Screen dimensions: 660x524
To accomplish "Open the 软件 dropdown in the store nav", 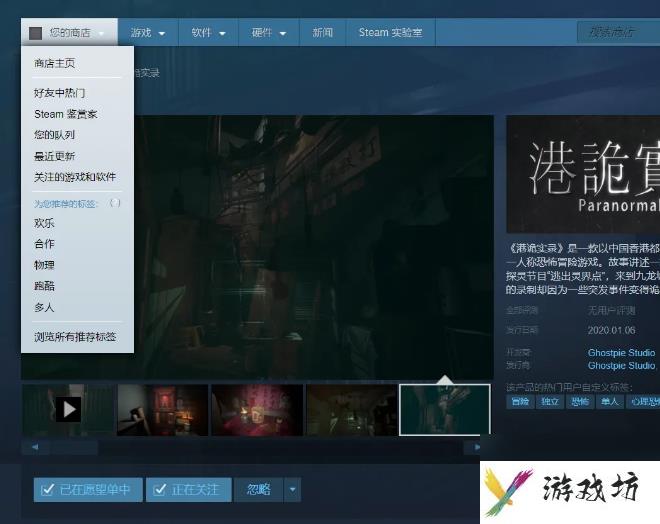I will pos(208,32).
